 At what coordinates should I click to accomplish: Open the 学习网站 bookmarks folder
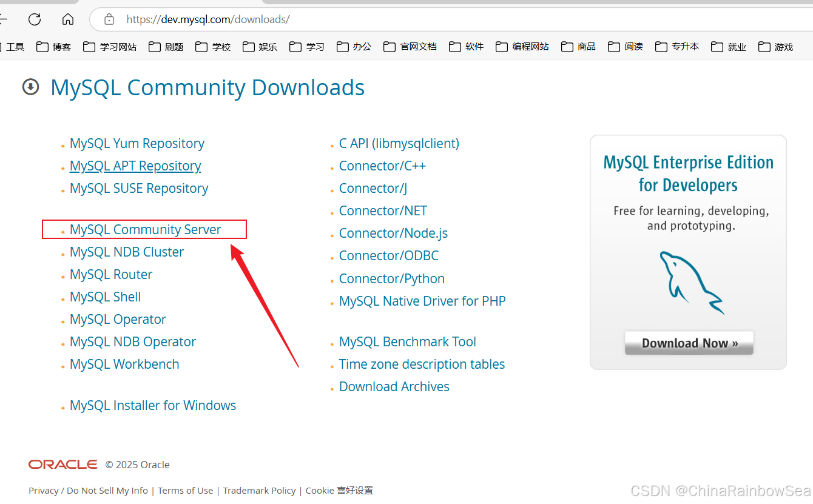click(x=110, y=47)
